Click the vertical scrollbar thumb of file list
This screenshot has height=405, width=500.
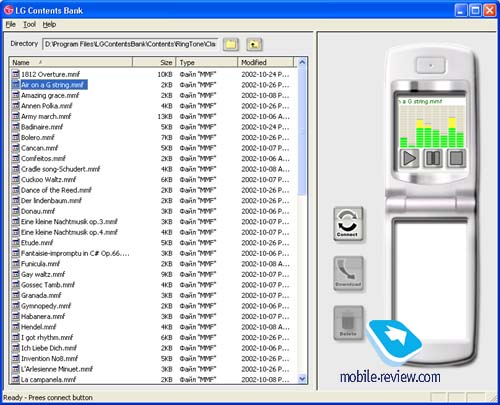click(302, 132)
